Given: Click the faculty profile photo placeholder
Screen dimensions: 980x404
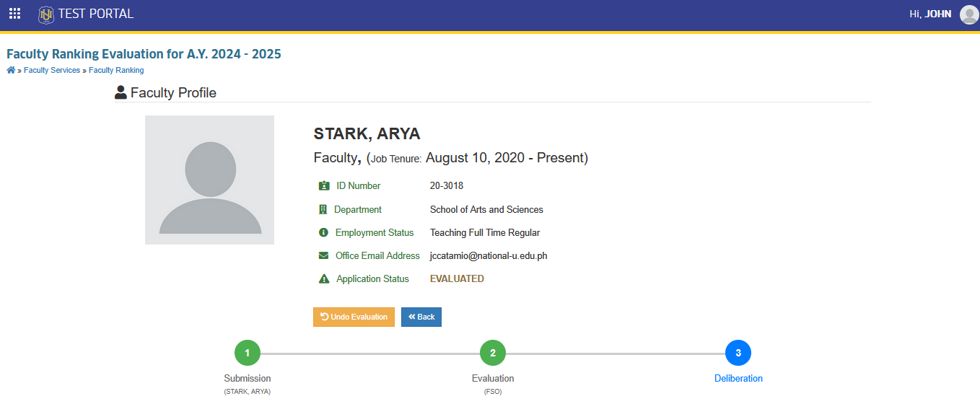Looking at the screenshot, I should (x=209, y=180).
